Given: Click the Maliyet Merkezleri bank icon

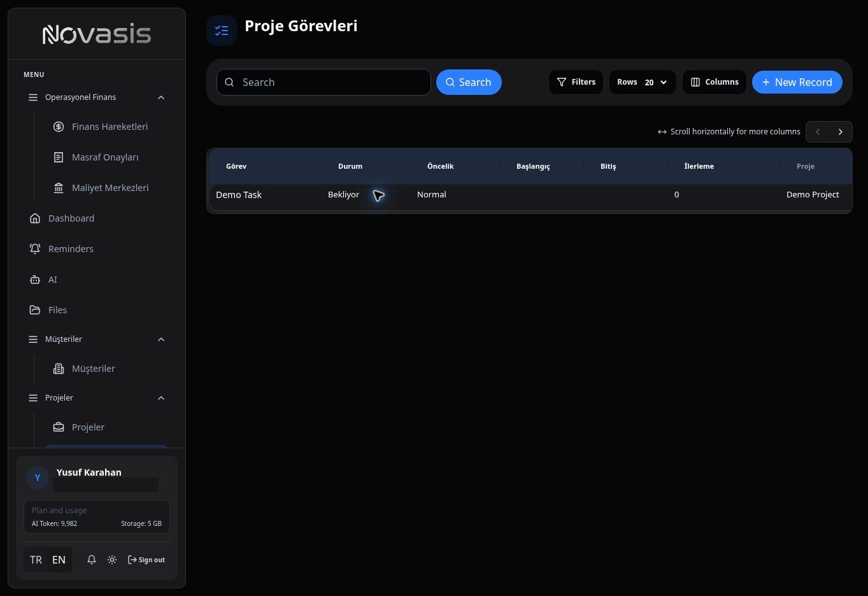Looking at the screenshot, I should pyautogui.click(x=59, y=188).
